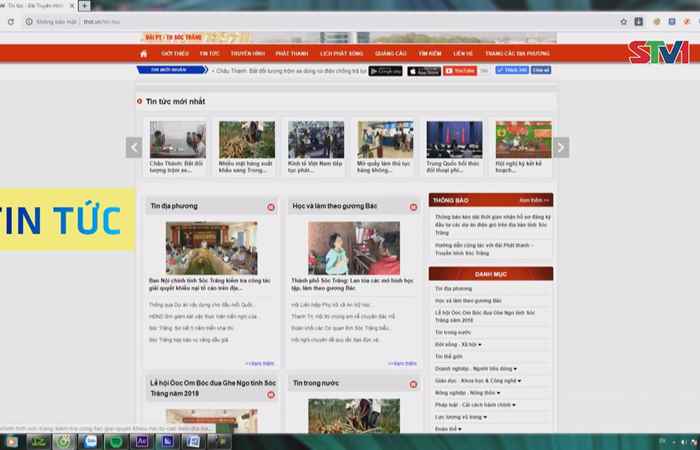This screenshot has width=700, height=450.
Task: Open After Effects from the taskbar
Action: [x=142, y=442]
